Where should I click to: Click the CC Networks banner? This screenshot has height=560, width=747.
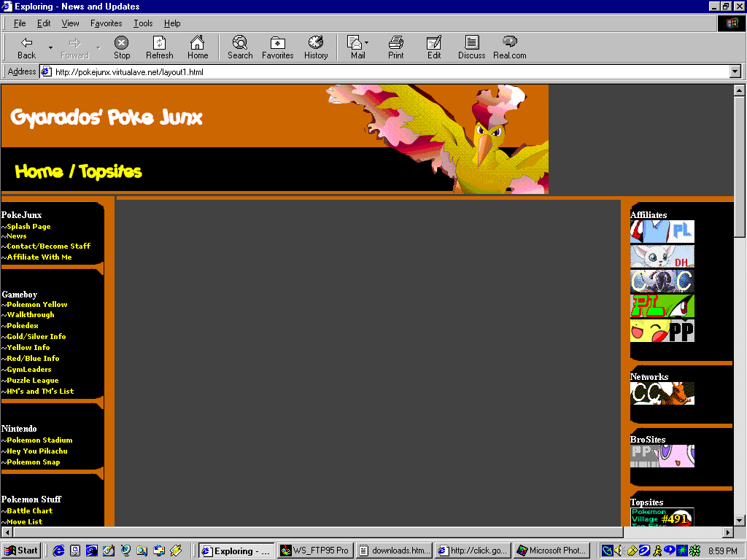pyautogui.click(x=662, y=394)
